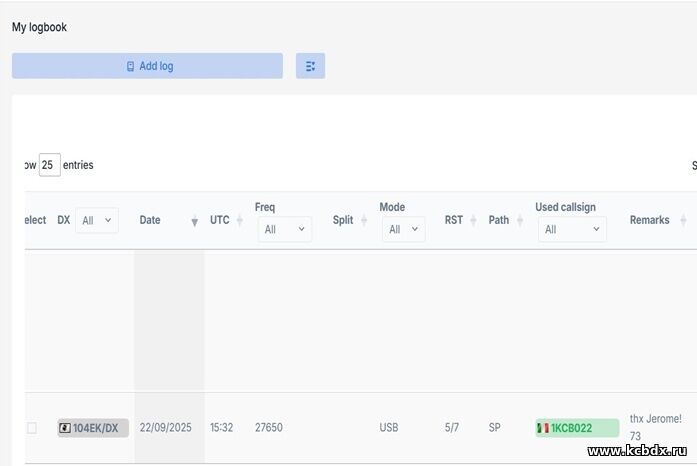Expand the Used callsign filter dropdown
Viewport: 697px width, 466px height.
[x=570, y=229]
